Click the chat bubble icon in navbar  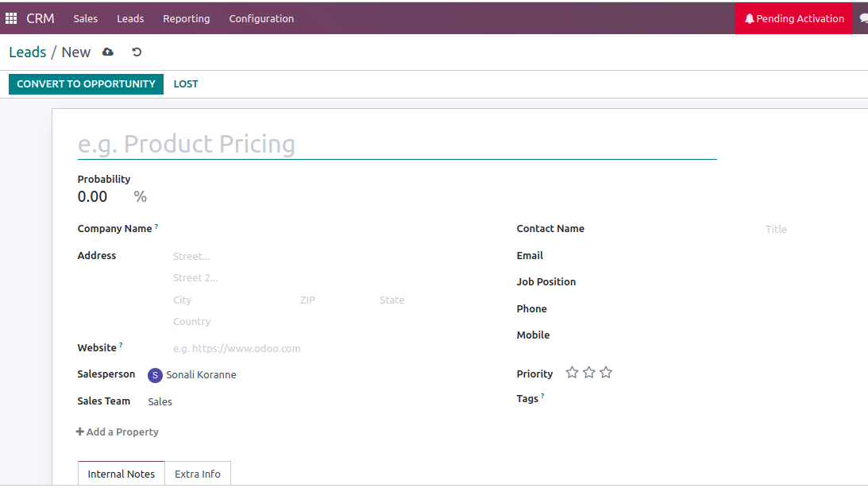coord(863,19)
